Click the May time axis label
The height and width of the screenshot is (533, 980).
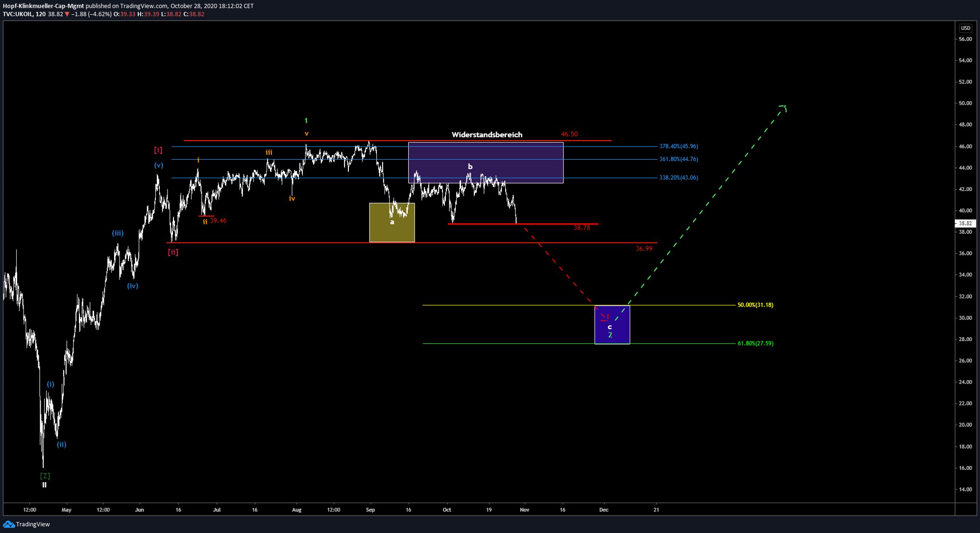67,510
